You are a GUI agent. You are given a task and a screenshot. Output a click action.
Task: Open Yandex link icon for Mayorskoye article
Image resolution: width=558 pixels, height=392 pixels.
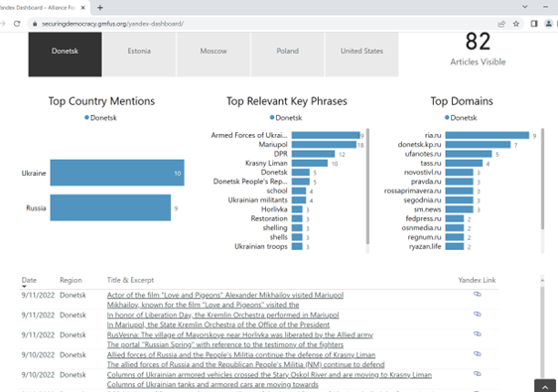point(478,334)
